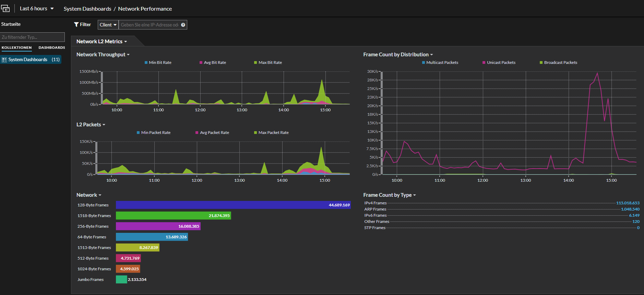Click the Network Performance breadcrumb
The height and width of the screenshot is (295, 644).
[x=145, y=9]
